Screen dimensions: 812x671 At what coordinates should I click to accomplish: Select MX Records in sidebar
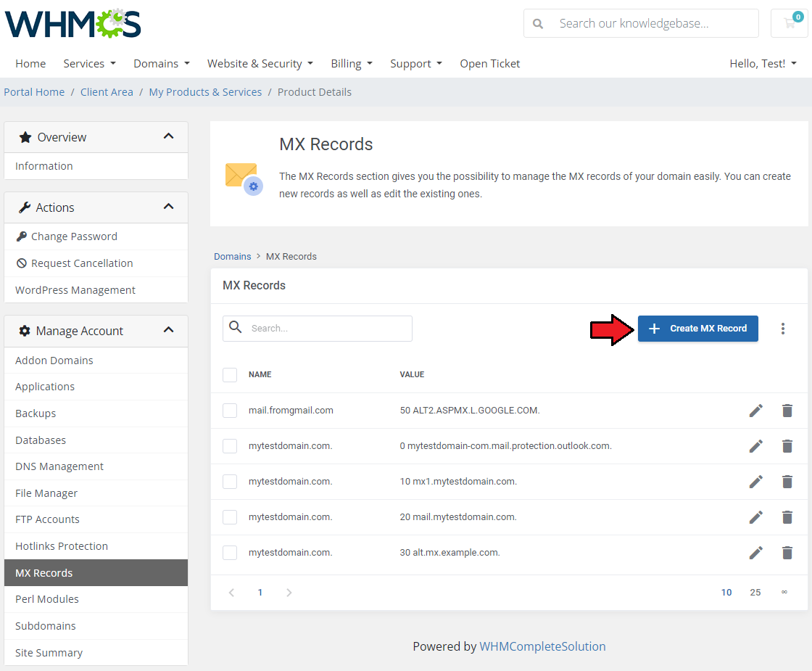(96, 572)
